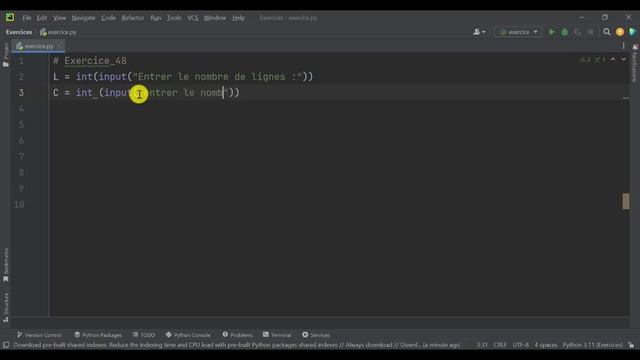Click the Stop process square icon
This screenshot has width=640, height=360.
point(591,32)
